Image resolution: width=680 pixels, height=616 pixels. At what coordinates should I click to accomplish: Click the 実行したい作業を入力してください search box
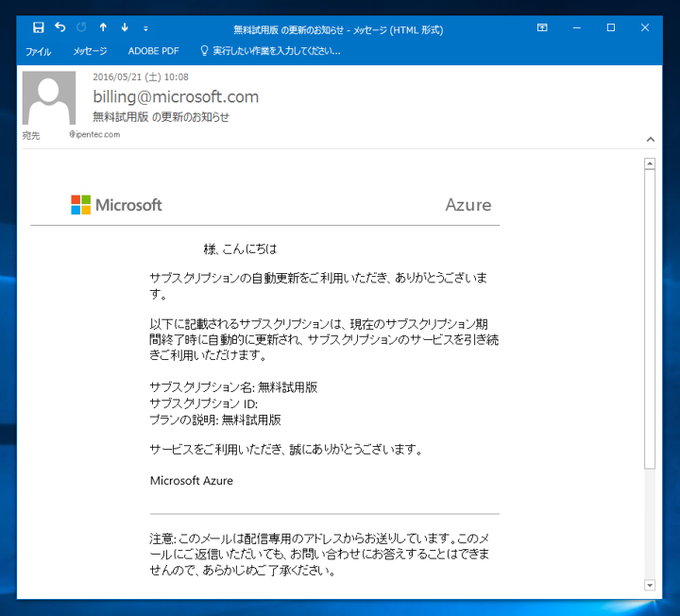click(276, 51)
